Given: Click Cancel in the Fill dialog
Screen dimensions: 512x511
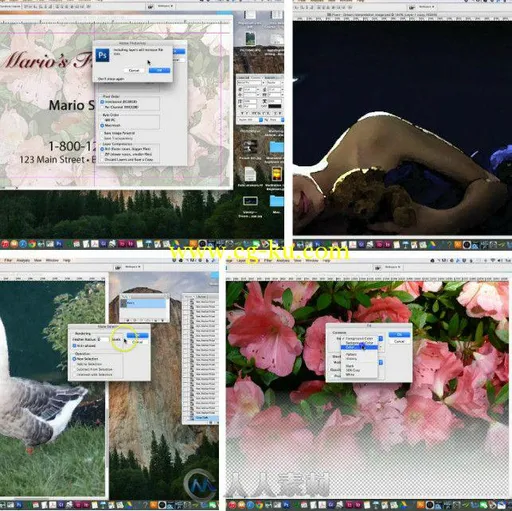Looking at the screenshot, I should [x=399, y=342].
